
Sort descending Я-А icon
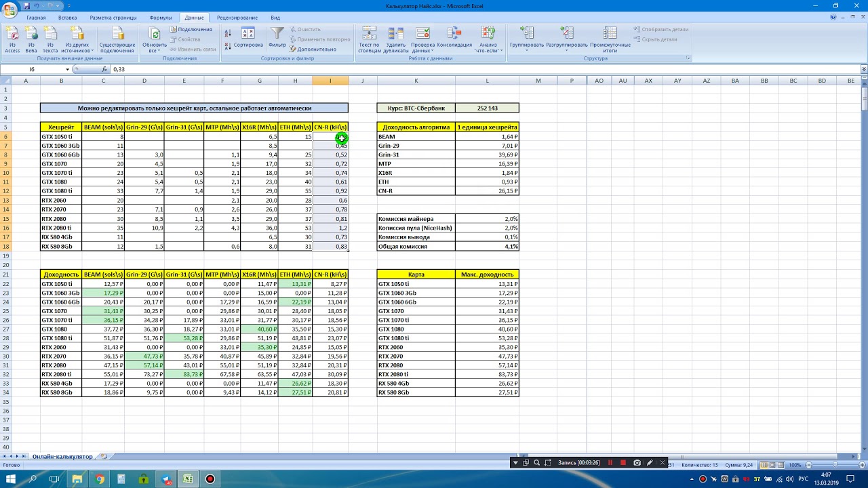(x=228, y=45)
